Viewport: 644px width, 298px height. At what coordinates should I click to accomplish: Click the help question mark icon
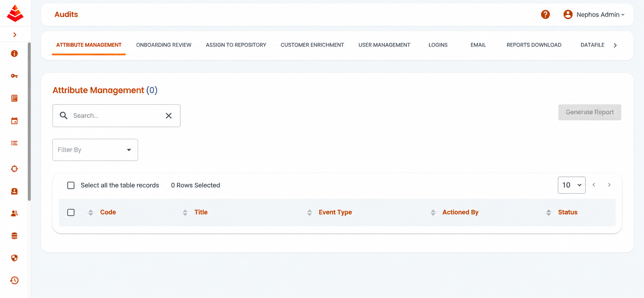point(545,14)
